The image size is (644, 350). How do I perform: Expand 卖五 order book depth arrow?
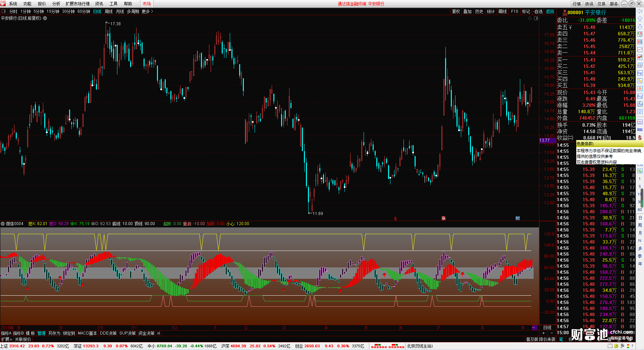(571, 27)
